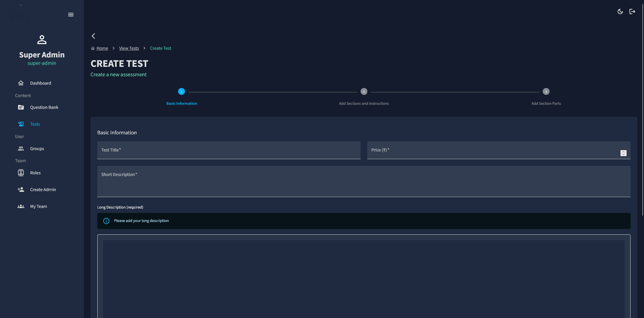
Task: Open Groups in the sidebar
Action: (37, 148)
